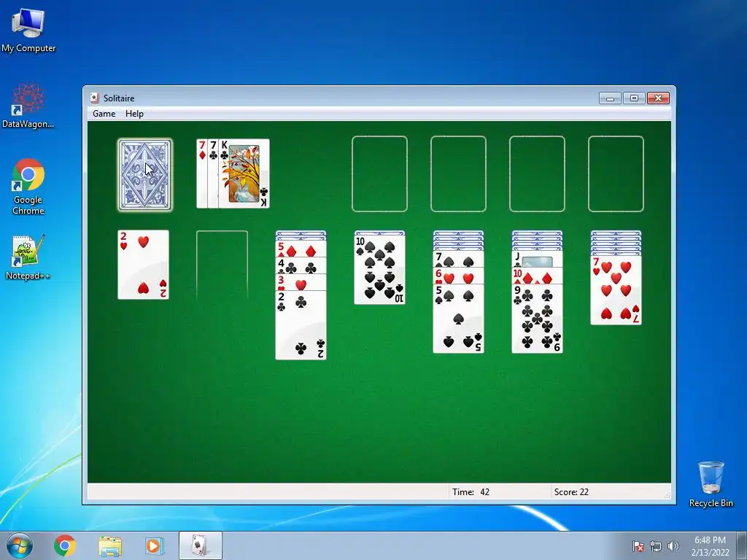Select the King of clubs waste card
747x560 pixels.
tap(244, 174)
